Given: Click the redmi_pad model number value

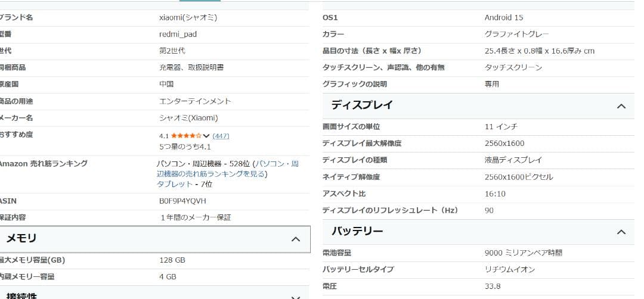Looking at the screenshot, I should [x=178, y=34].
